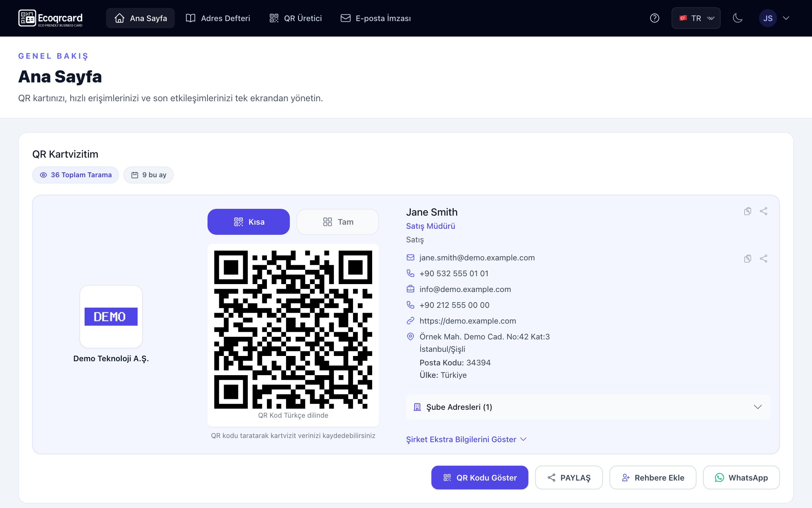Click the Ecoqrcard logo
This screenshot has height=508, width=812.
50,18
